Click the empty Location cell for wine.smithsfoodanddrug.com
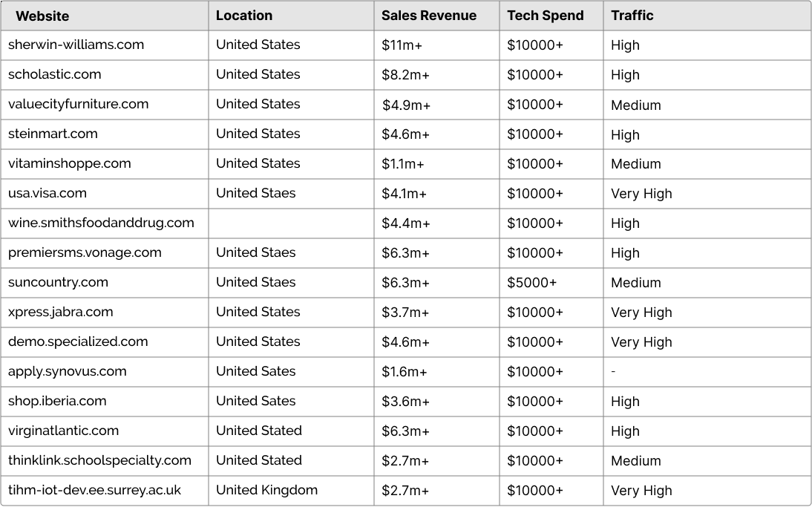This screenshot has width=812, height=510. tap(291, 223)
